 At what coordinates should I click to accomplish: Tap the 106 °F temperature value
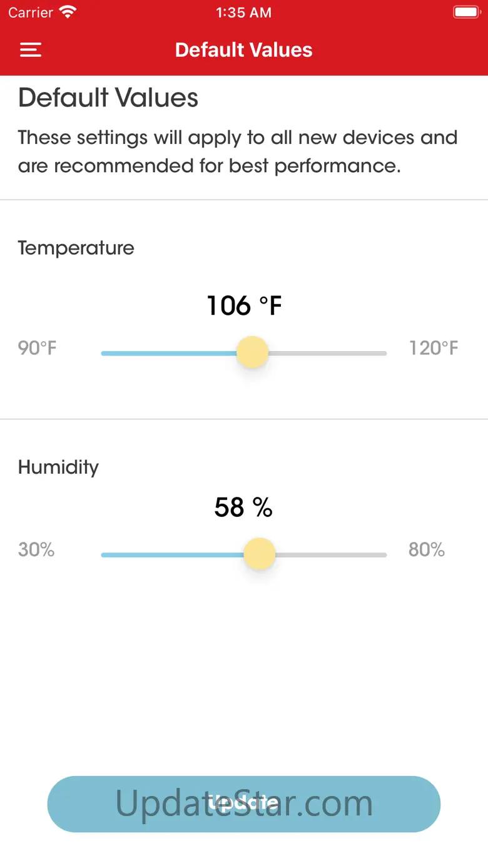[x=244, y=306]
